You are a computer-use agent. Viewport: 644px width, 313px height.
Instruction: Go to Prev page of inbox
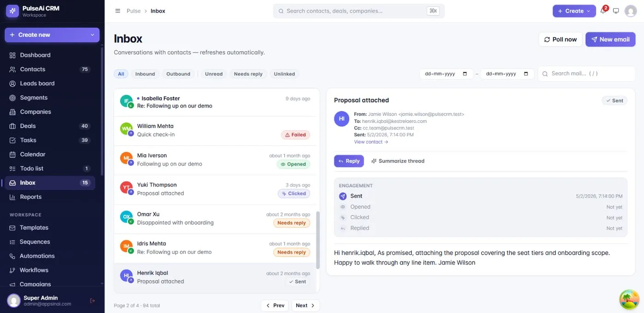coord(275,306)
